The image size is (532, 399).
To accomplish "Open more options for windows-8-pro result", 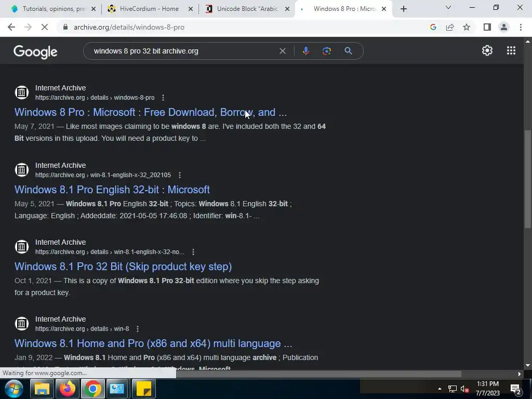I will [163, 98].
